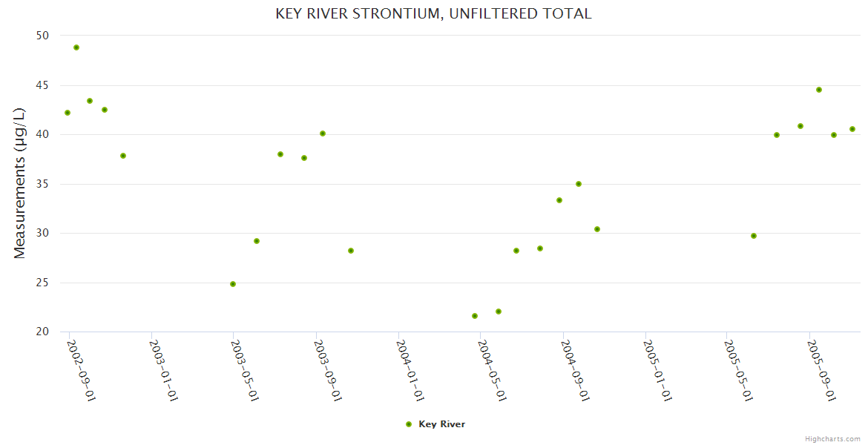This screenshot has width=868, height=445.
Task: Open the Highcharts.com credit link
Action: pyautogui.click(x=832, y=438)
